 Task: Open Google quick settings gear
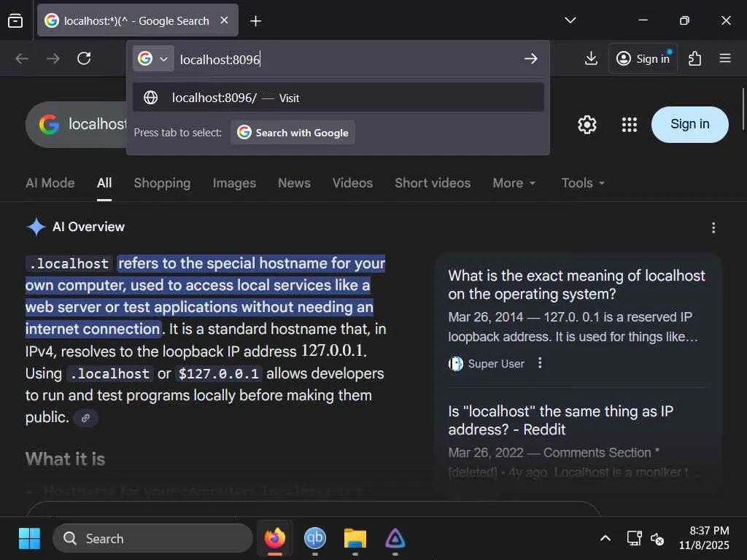coord(587,125)
